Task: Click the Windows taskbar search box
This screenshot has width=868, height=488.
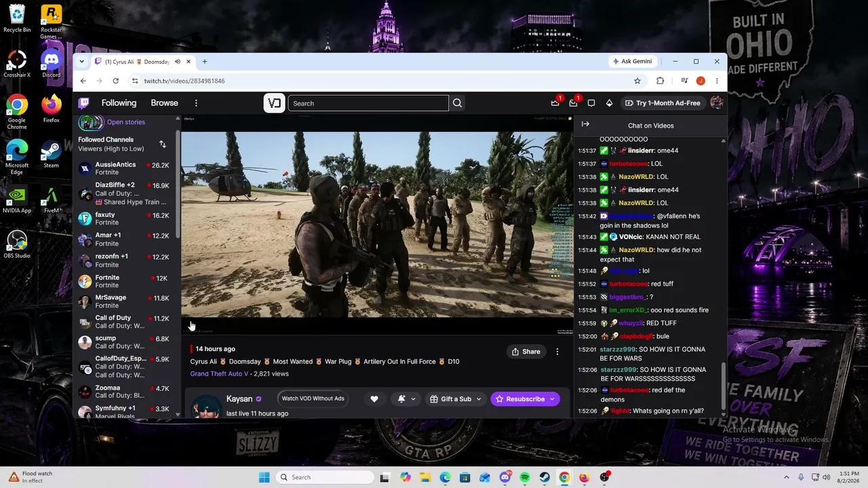Action: [325, 477]
